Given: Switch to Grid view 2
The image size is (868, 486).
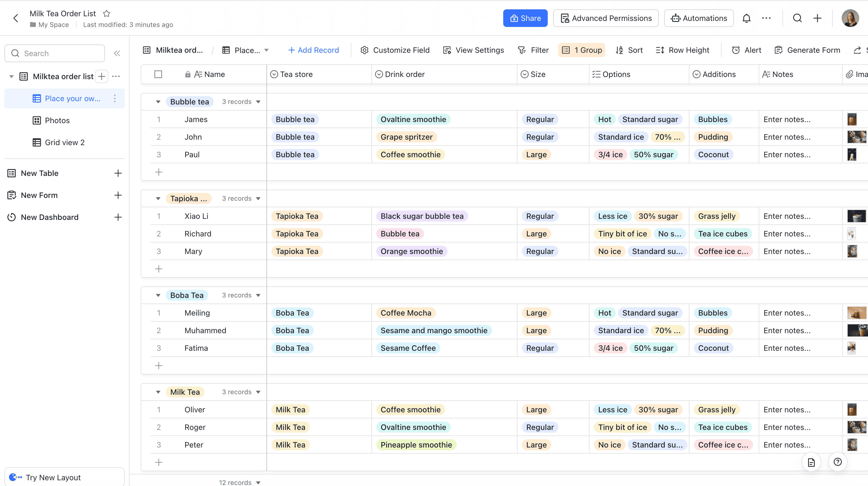Looking at the screenshot, I should (x=65, y=142).
